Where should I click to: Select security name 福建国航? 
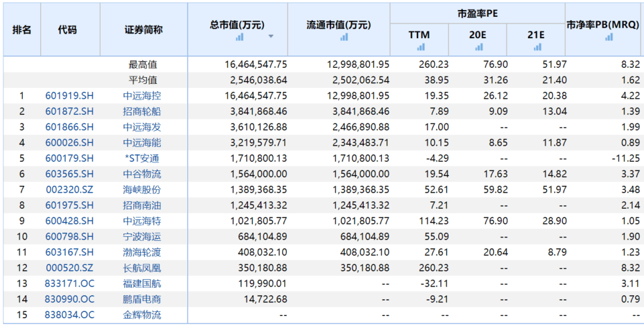(x=142, y=284)
